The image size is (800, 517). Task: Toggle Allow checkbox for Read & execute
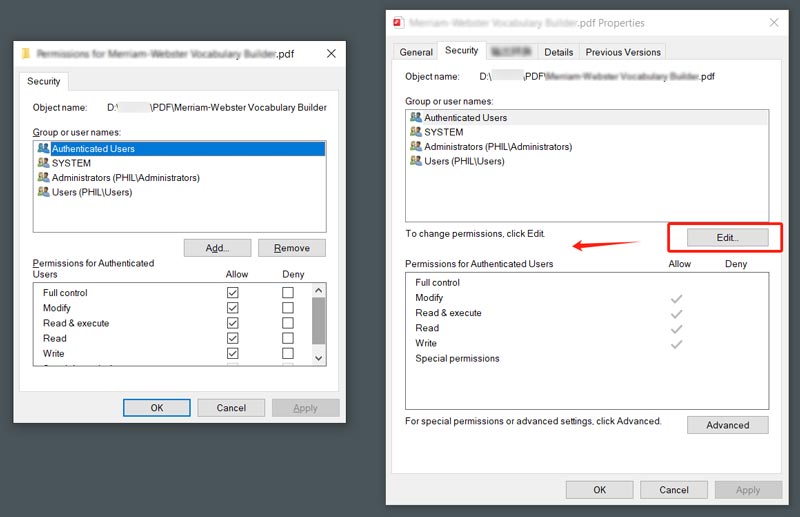233,323
